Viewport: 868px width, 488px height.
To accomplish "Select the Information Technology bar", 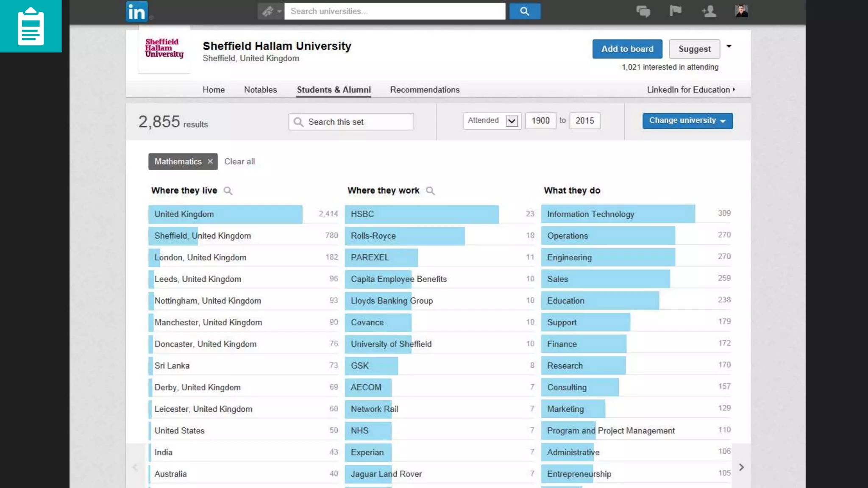I will pos(618,214).
